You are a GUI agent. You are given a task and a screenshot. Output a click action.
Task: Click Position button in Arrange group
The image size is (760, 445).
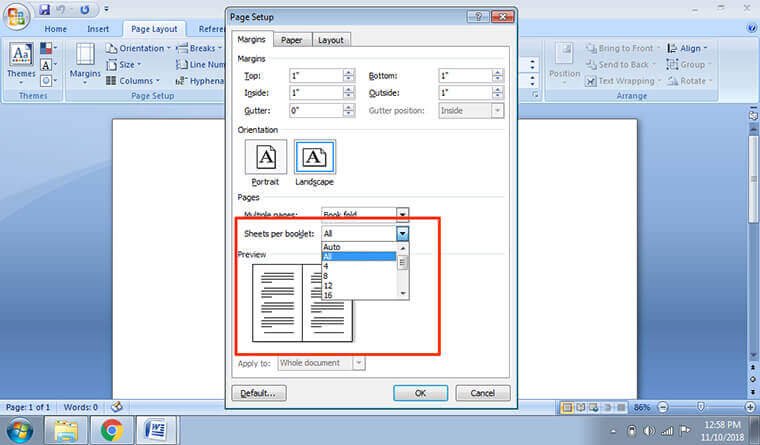point(564,64)
